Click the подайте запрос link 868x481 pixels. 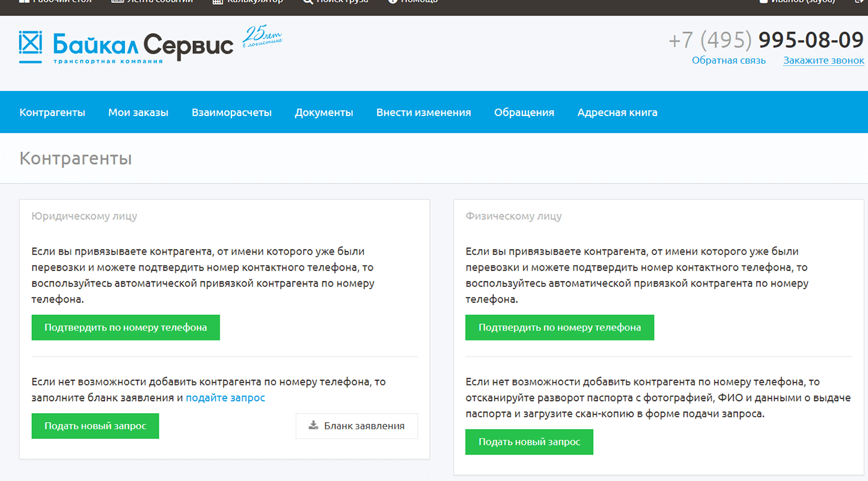coord(225,398)
